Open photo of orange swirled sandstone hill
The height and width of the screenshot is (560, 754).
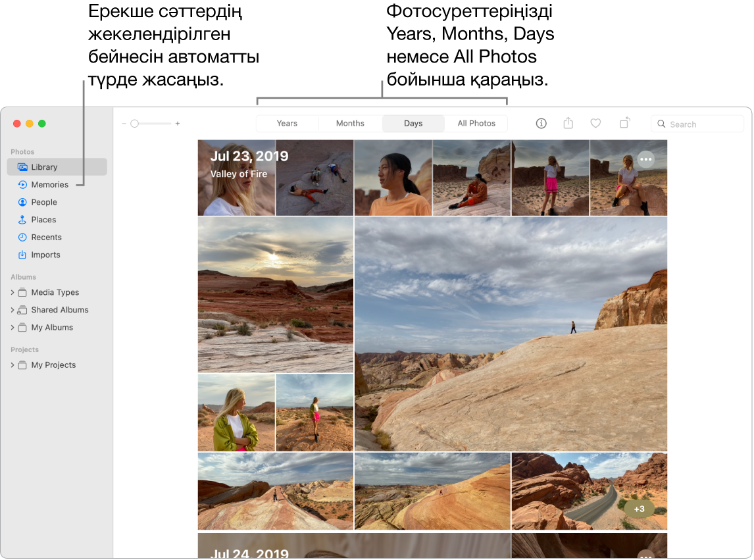coord(432,491)
